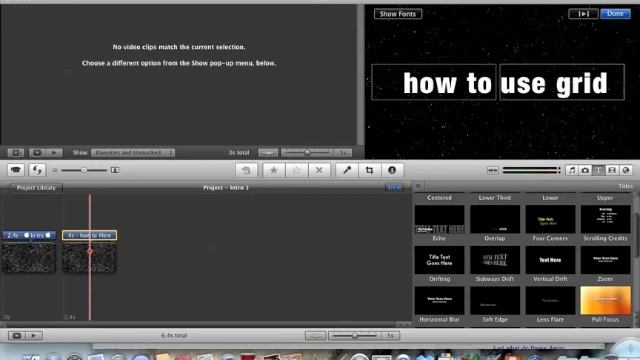
Task: Click the '6.4s total' project duration text
Action: 174,336
